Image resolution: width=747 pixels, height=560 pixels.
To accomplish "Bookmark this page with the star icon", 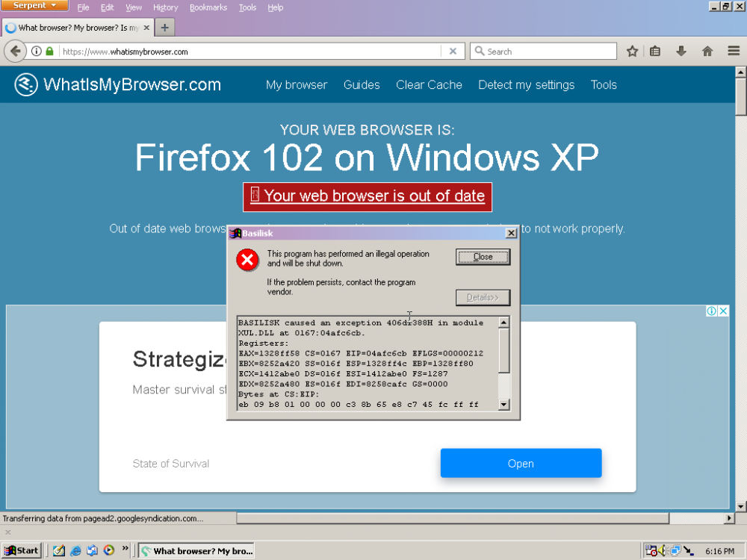I will point(632,52).
